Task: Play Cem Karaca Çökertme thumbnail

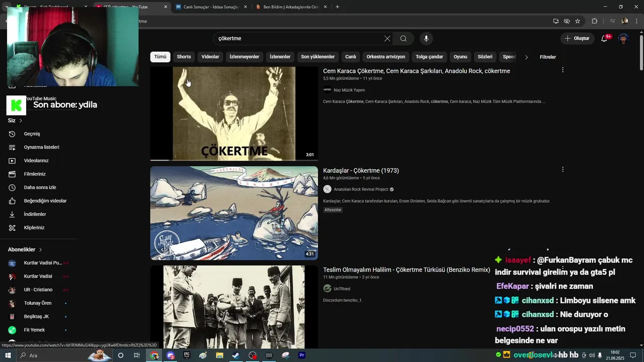Action: tap(234, 114)
